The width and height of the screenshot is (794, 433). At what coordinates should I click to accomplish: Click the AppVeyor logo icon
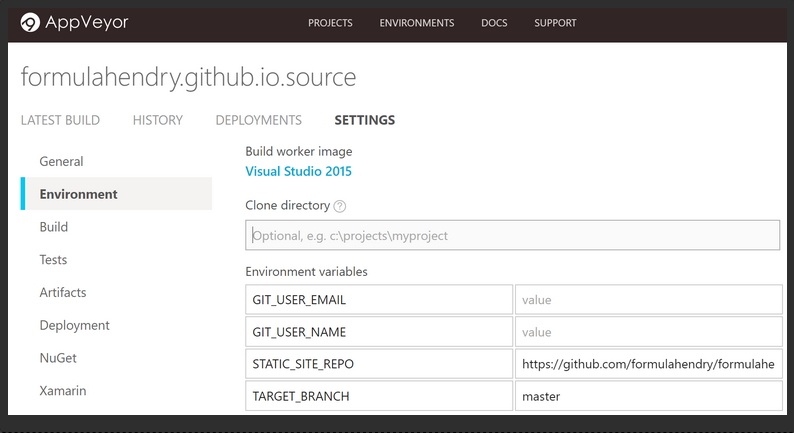(30, 23)
